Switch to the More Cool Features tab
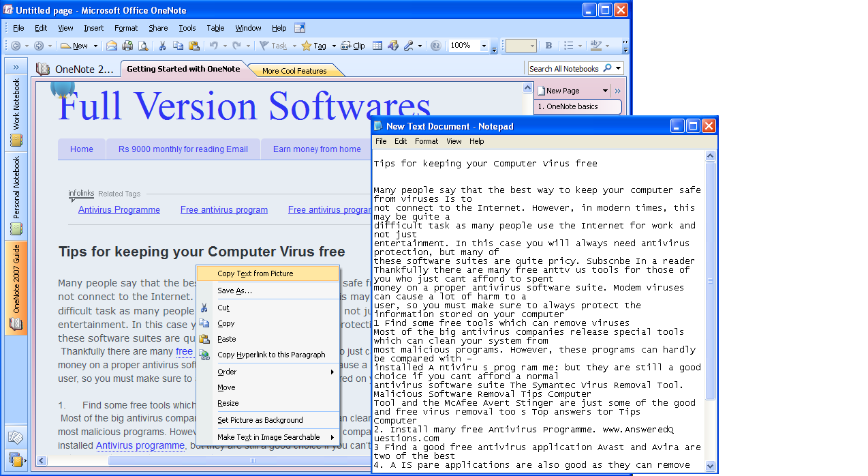Viewport: 868px width, 476px height. pyautogui.click(x=293, y=70)
